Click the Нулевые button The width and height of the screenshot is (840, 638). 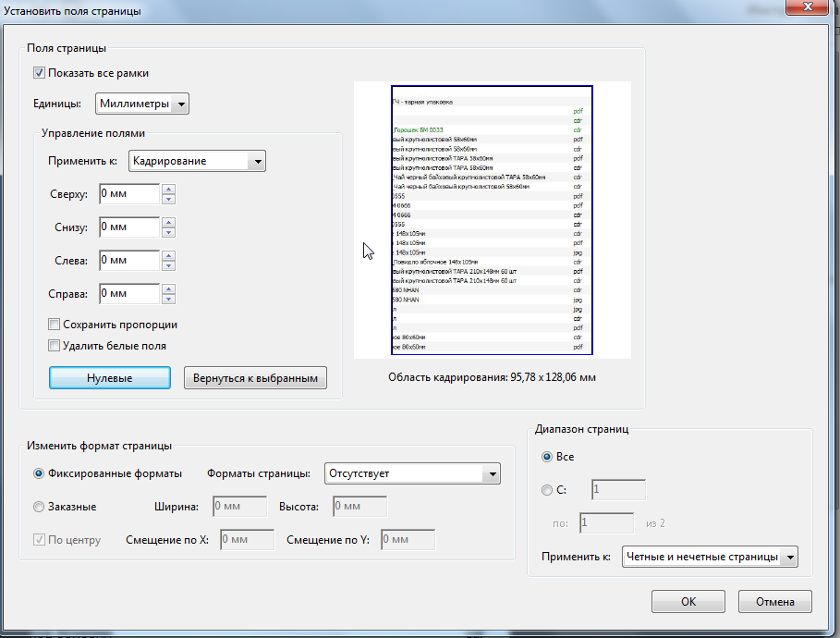click(110, 378)
